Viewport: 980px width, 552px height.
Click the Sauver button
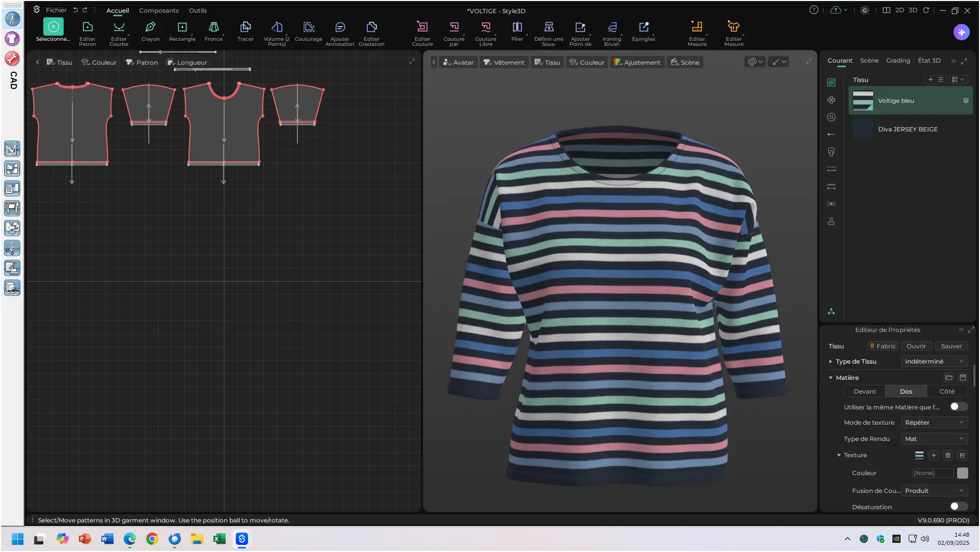click(951, 346)
